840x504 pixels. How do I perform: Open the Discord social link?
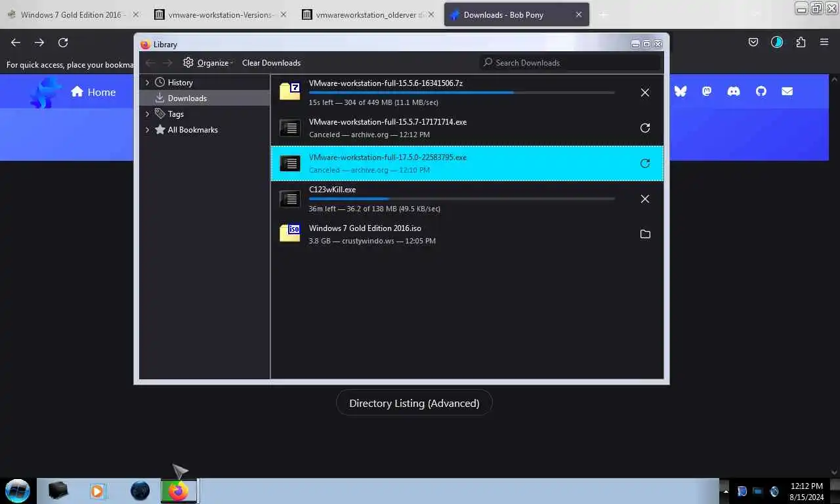734,91
